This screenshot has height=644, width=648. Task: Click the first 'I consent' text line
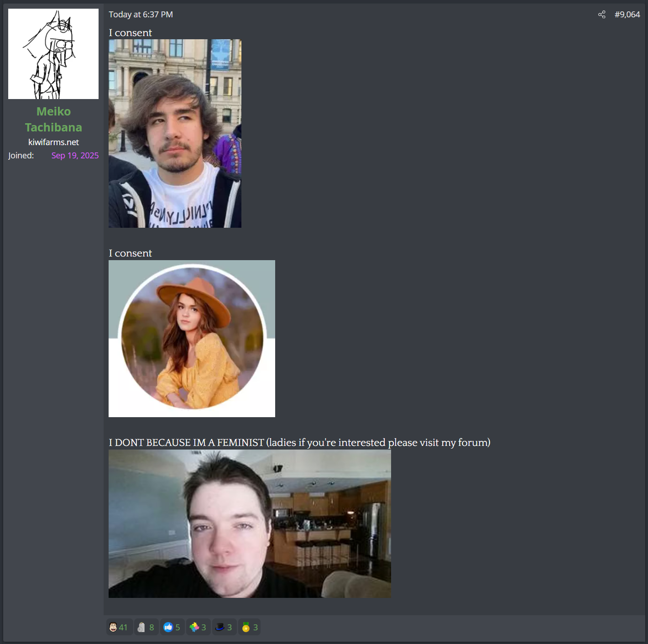(x=130, y=33)
